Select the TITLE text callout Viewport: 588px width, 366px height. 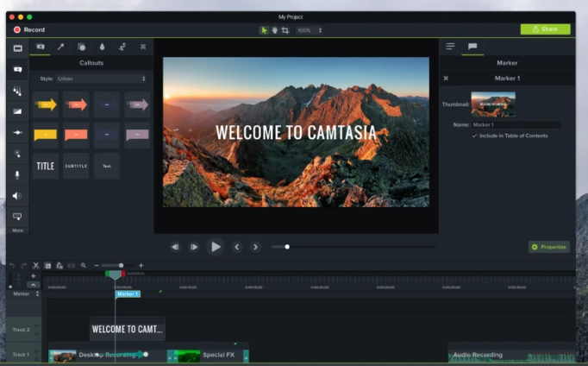click(46, 166)
